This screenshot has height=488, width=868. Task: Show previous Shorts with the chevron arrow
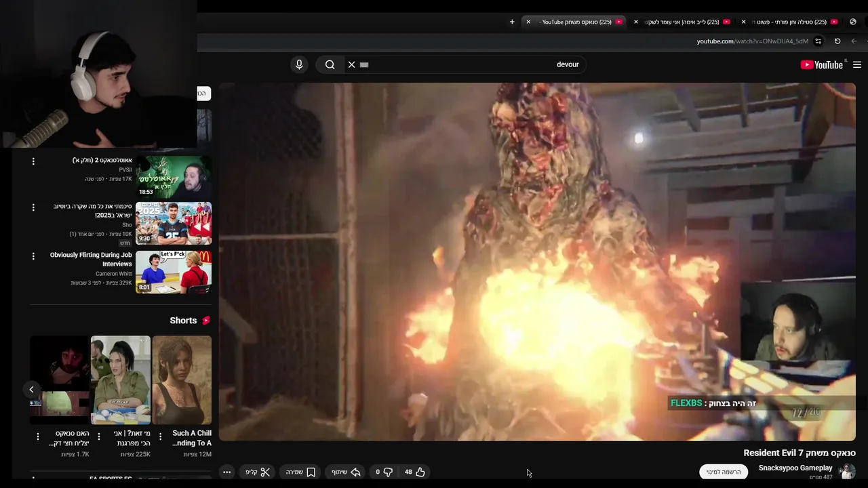point(31,389)
